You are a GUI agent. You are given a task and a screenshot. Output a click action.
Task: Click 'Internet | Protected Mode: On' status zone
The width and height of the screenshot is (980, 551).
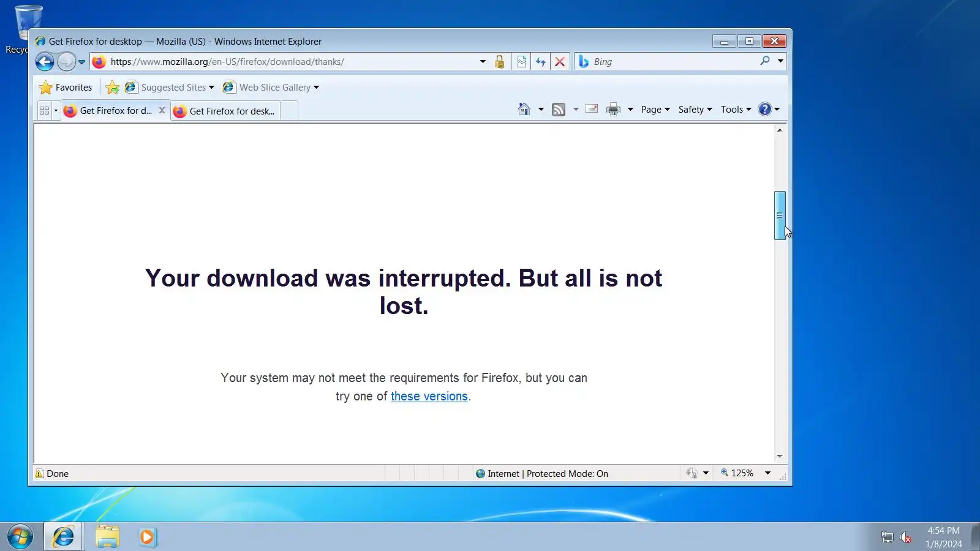pyautogui.click(x=542, y=473)
